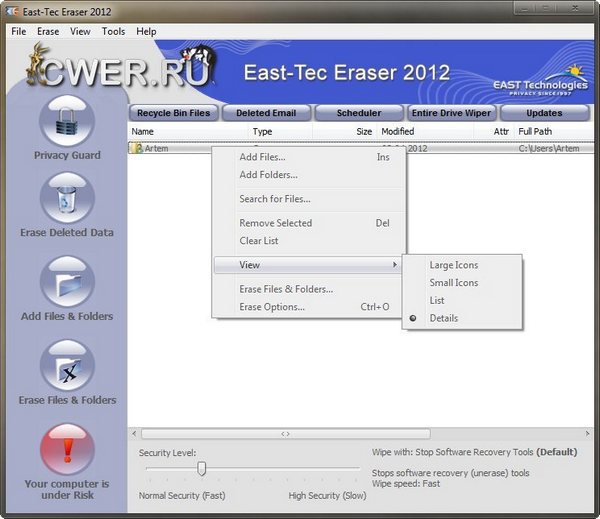Click Wipe with: Stop Software Recovery Tools text
Screen dimensions: 600x519
coord(452,452)
